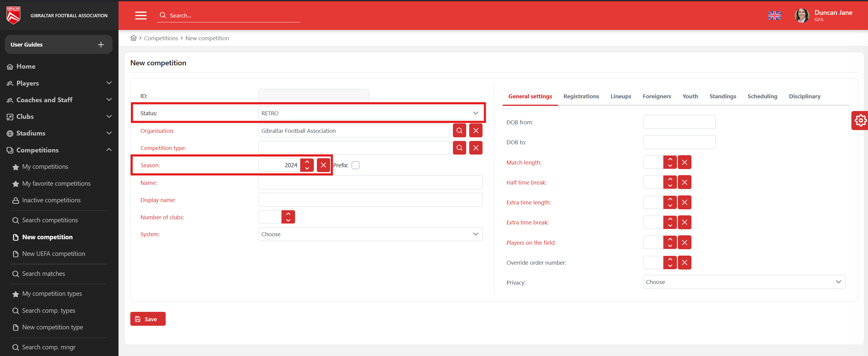Click the Organisation search magnifier button
868x356 pixels.
tap(459, 131)
